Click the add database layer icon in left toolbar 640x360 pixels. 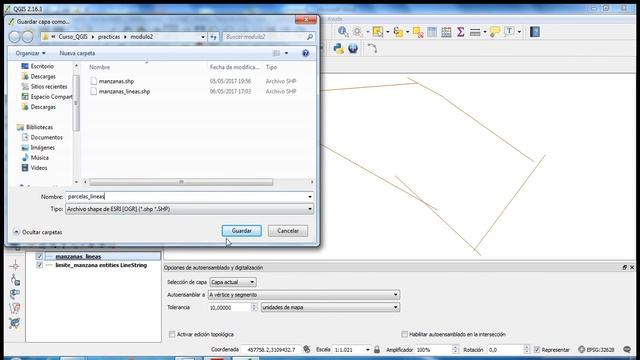15,294
